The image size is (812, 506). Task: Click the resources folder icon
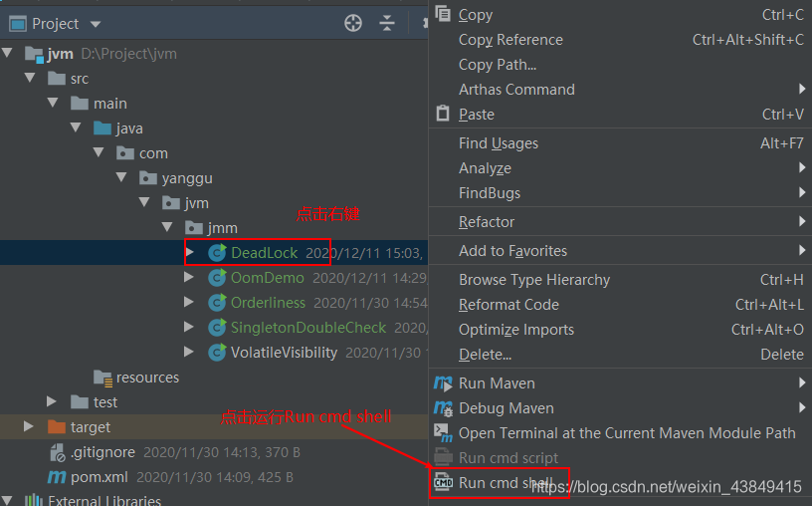pos(102,378)
